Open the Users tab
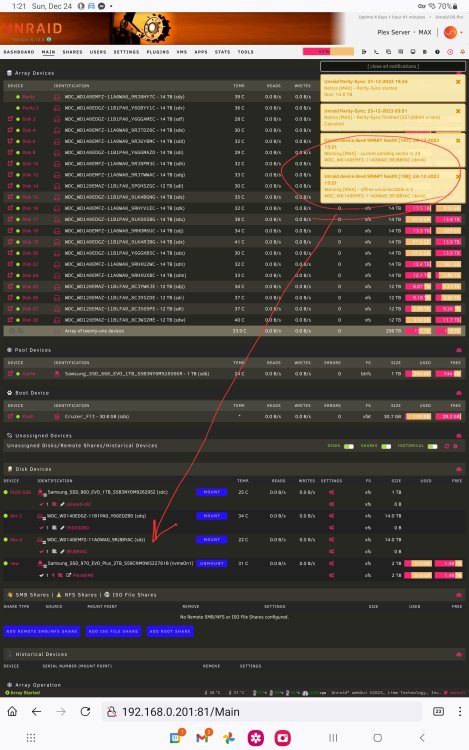This screenshot has height=750, width=469. tap(98, 52)
